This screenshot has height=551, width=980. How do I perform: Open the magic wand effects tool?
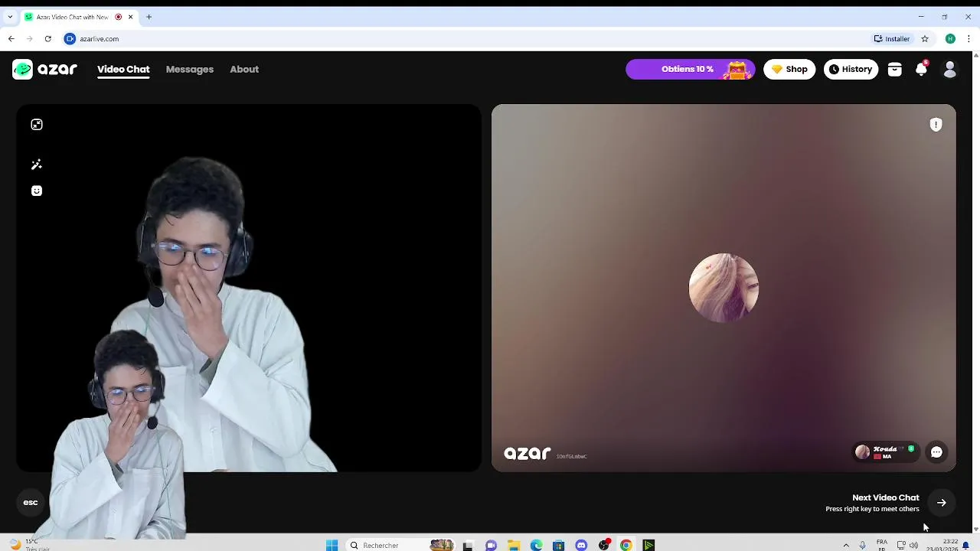coord(37,165)
